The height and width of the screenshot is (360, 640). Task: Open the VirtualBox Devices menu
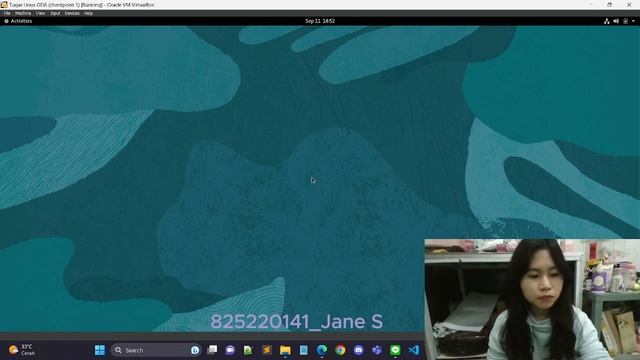(72, 13)
